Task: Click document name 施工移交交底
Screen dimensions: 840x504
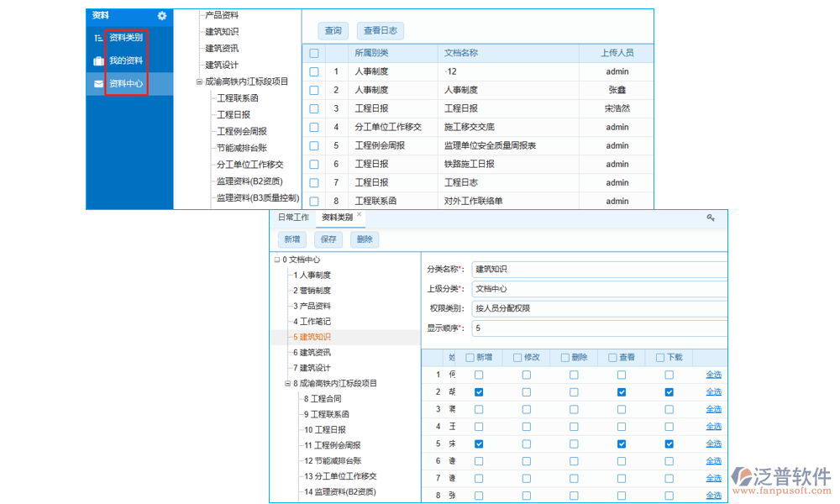Action: [470, 128]
